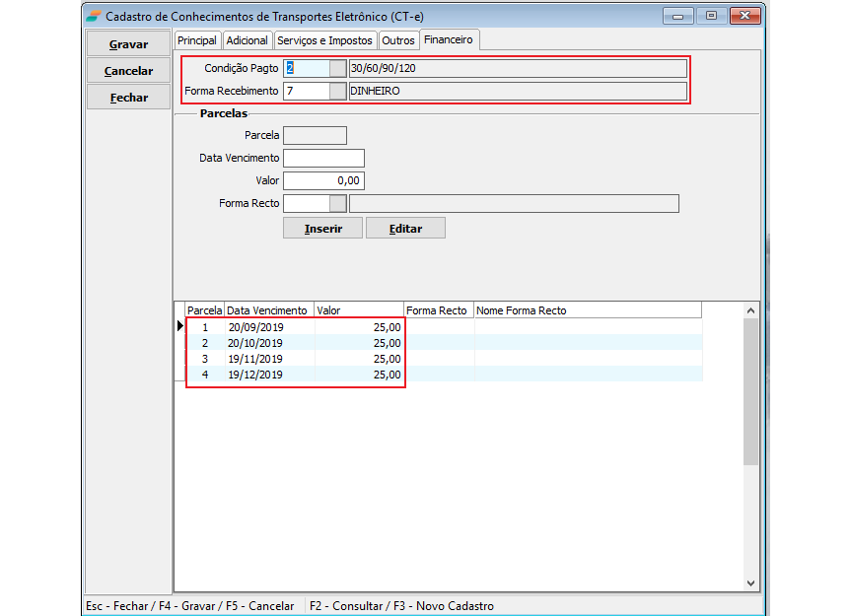
Task: Click the Gravar button
Action: pyautogui.click(x=128, y=44)
